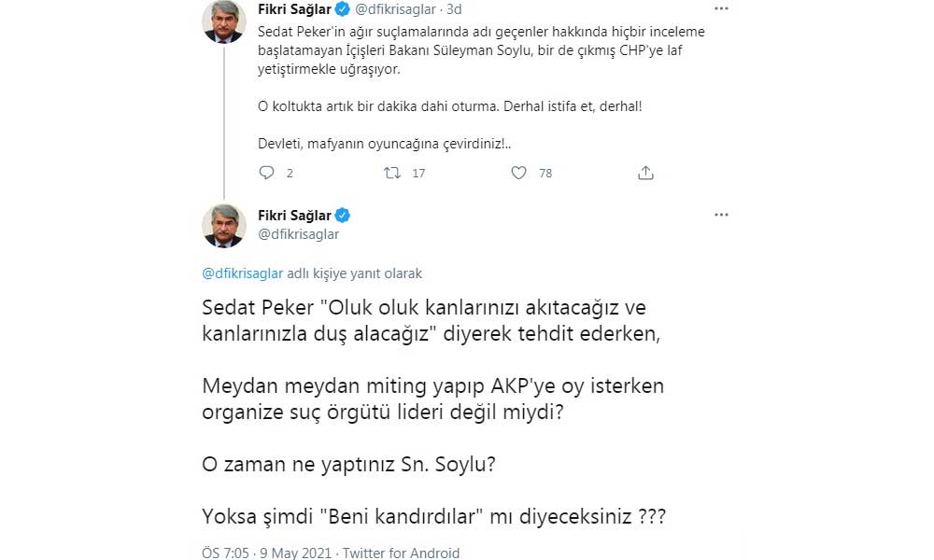Image resolution: width=934 pixels, height=560 pixels.
Task: Click the top Fikri Sağlar display name
Action: pos(294,10)
